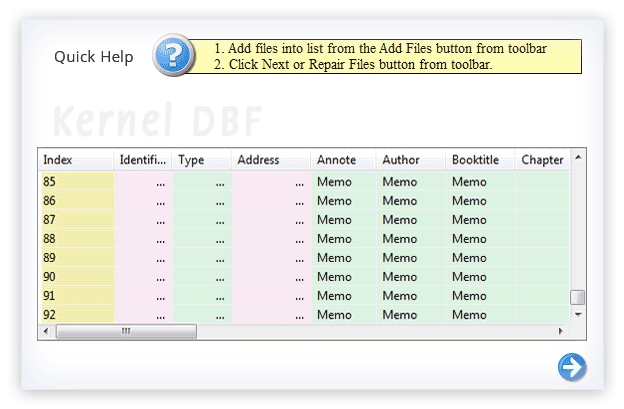Click the Annote Memo cell in row 85
The height and width of the screenshot is (409, 624).
pyautogui.click(x=344, y=181)
